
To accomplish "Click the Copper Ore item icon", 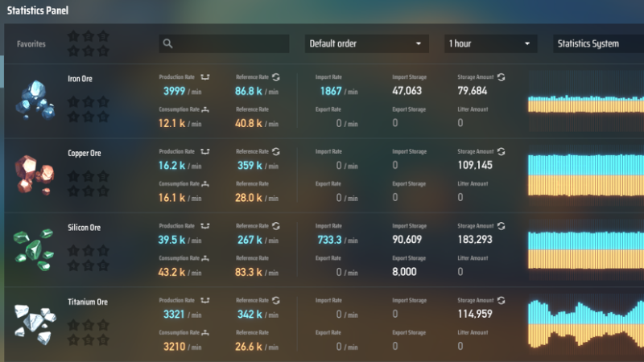I will click(x=34, y=174).
